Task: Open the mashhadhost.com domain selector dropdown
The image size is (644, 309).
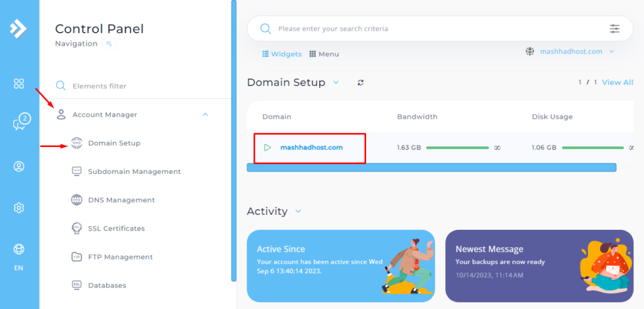Action: [x=570, y=51]
